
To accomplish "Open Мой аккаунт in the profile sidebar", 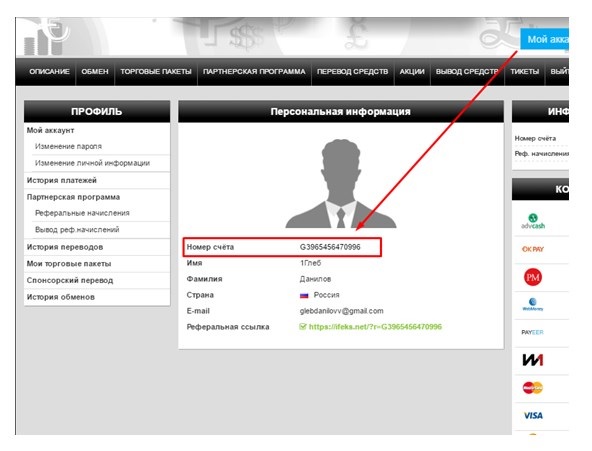I will 51,131.
